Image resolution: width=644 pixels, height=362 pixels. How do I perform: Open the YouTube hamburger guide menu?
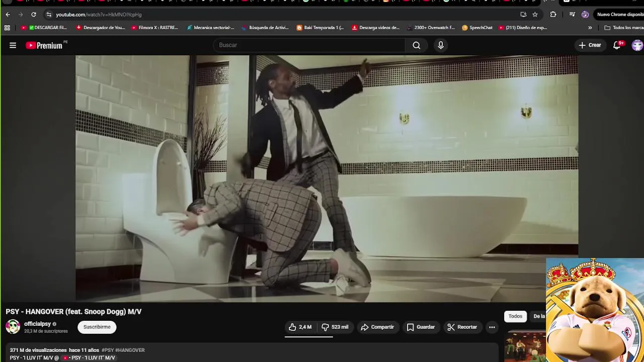[x=13, y=45]
